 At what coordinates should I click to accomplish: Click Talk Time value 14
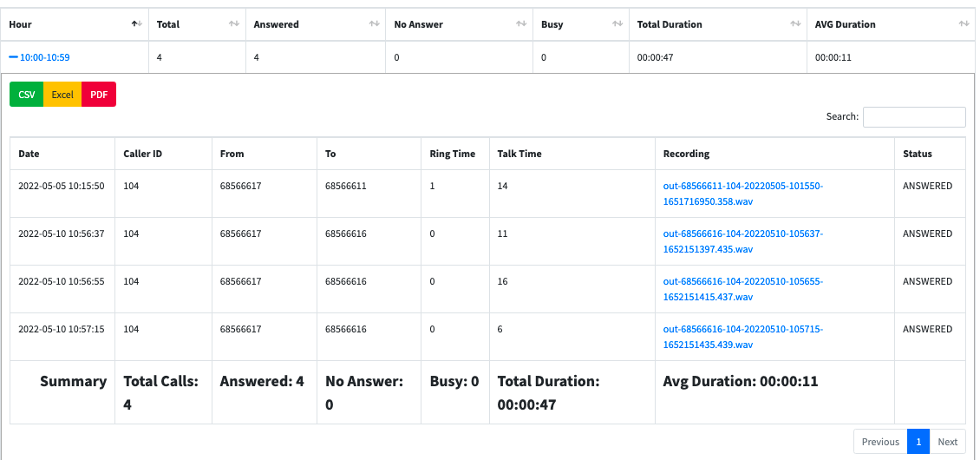click(502, 186)
